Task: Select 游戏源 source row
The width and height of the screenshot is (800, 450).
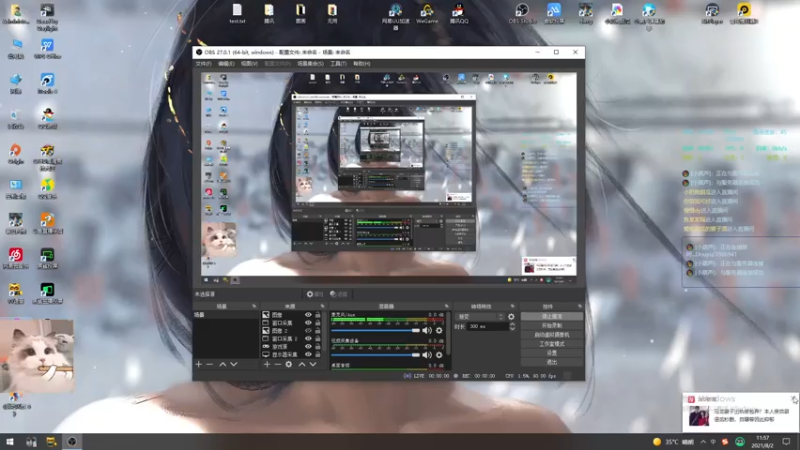Action: coord(292,346)
